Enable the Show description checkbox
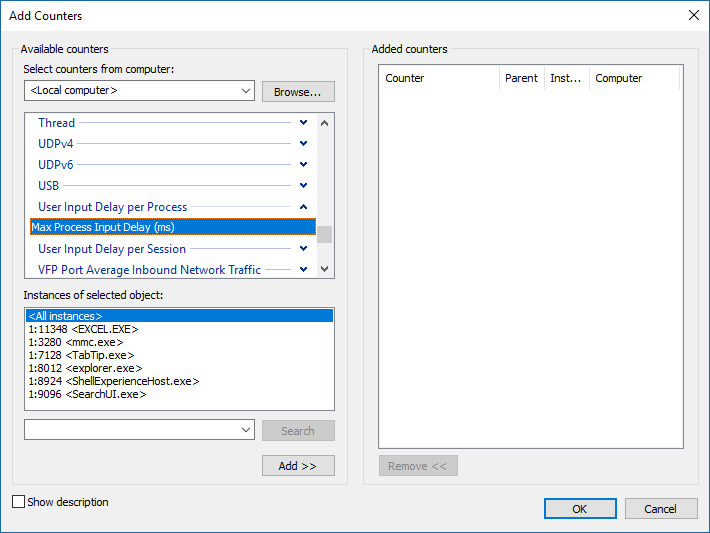 (18, 502)
